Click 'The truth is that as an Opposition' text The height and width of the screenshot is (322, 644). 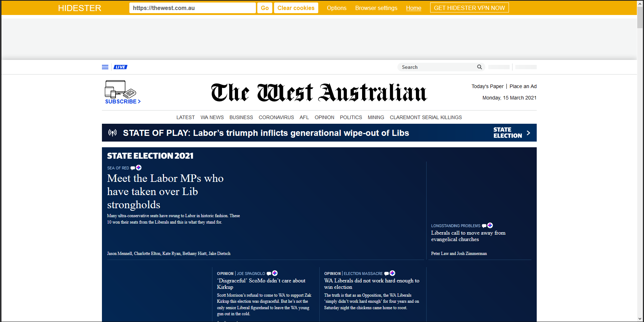[x=371, y=301]
